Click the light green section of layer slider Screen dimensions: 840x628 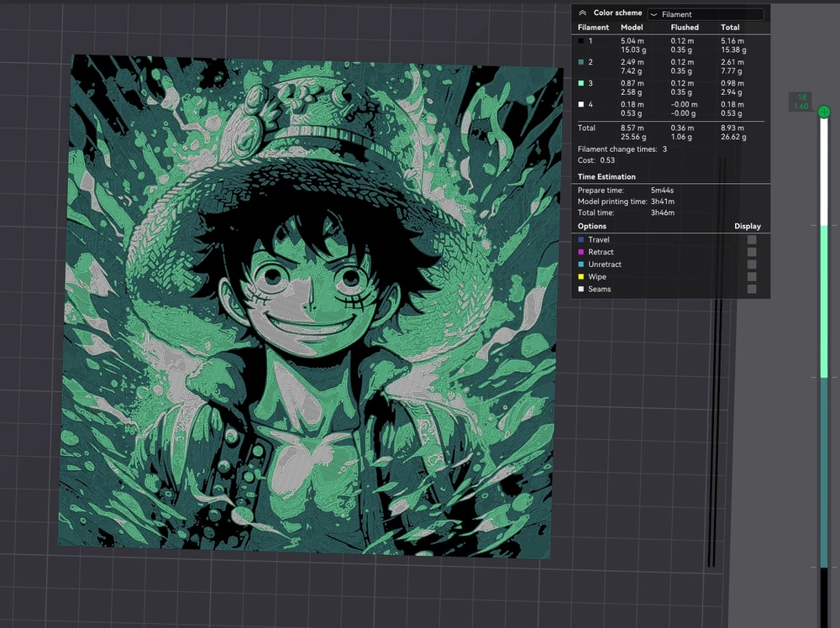(824, 302)
